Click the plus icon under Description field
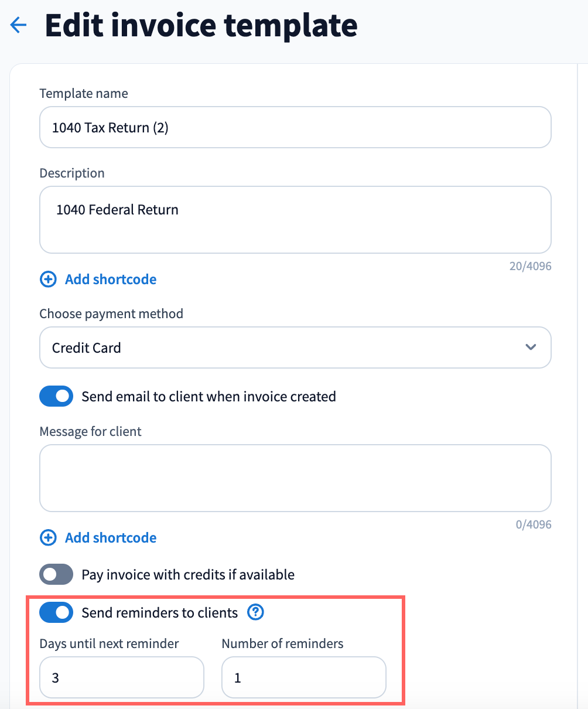Image resolution: width=588 pixels, height=709 pixels. 47,279
